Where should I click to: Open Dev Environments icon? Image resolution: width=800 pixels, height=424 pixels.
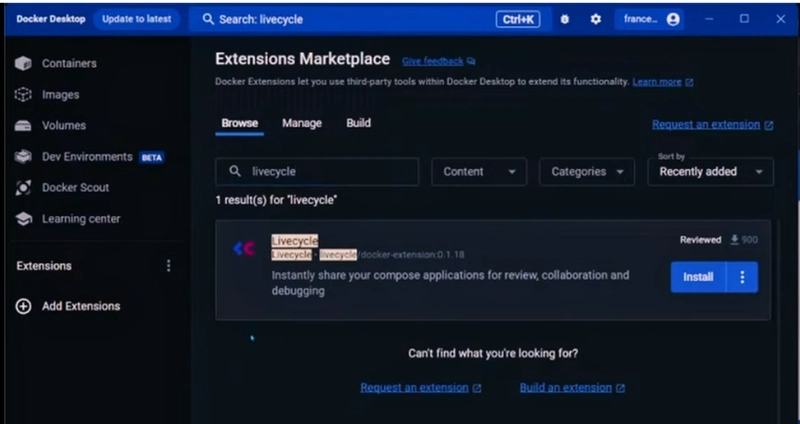[23, 157]
